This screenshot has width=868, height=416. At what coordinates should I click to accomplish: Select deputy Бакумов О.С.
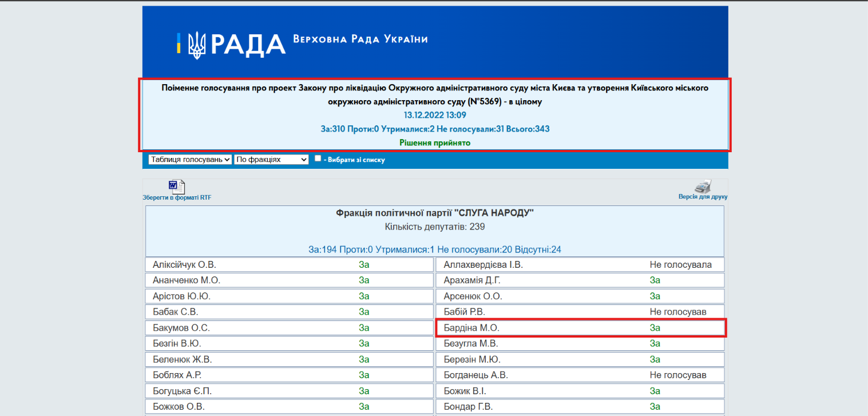tap(182, 328)
